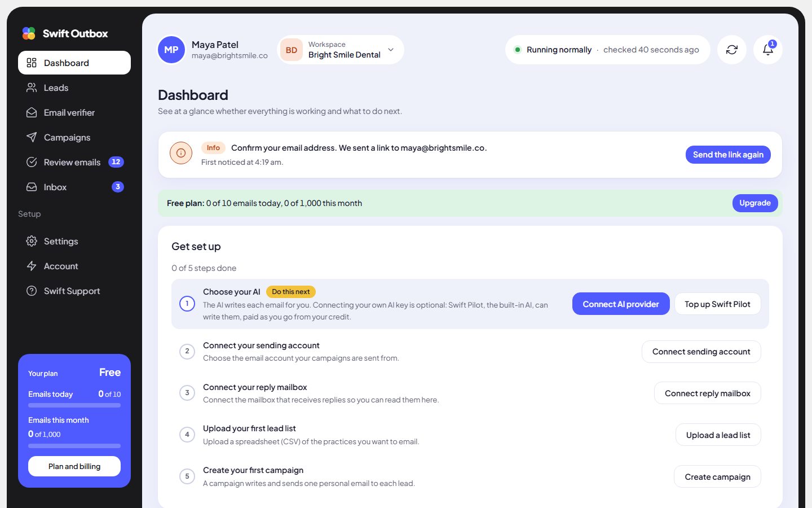This screenshot has width=812, height=508.
Task: Expand the workspace switcher chevron
Action: [x=391, y=50]
